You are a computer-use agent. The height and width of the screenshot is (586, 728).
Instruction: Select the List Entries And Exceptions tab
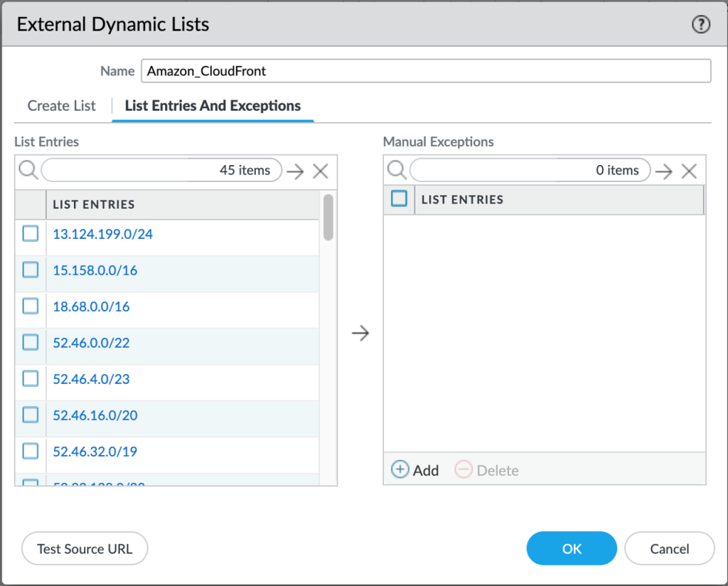[213, 105]
